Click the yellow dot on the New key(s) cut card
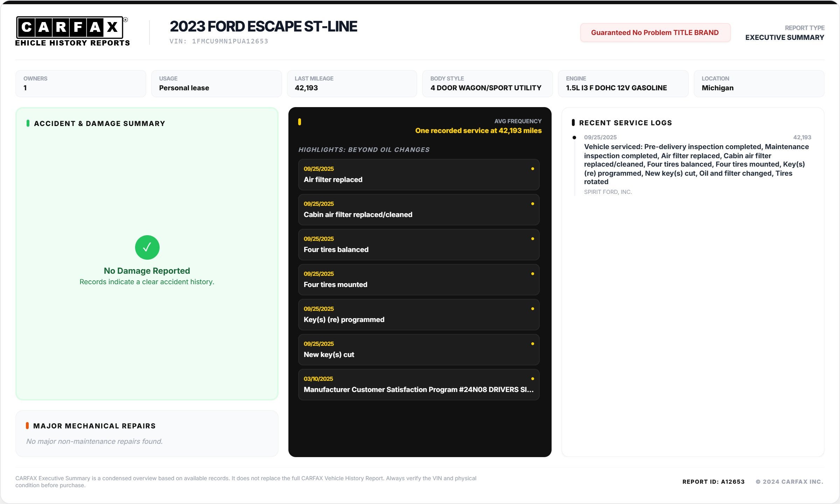 point(532,344)
